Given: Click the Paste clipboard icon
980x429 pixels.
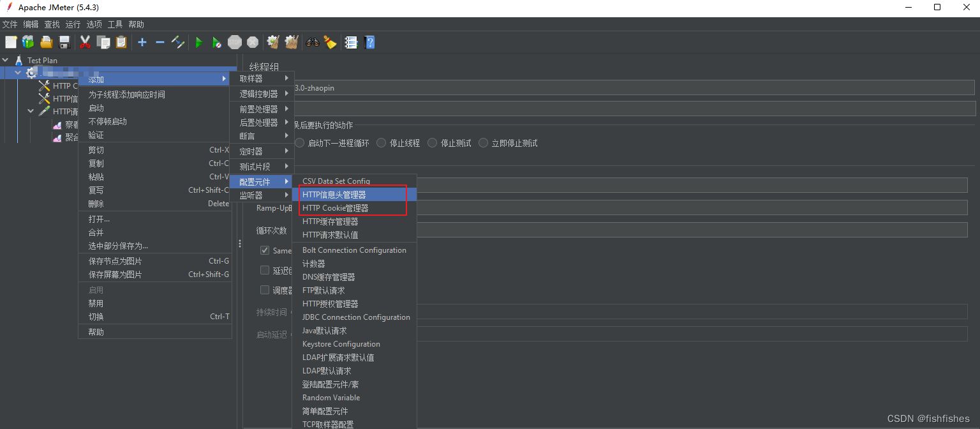Looking at the screenshot, I should coord(121,42).
